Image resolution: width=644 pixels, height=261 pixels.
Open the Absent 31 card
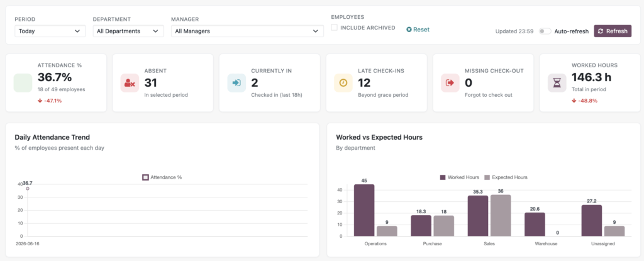click(163, 82)
